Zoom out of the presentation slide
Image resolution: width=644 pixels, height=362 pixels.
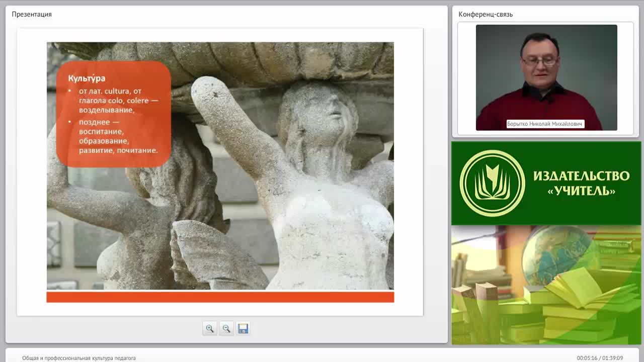click(x=226, y=328)
